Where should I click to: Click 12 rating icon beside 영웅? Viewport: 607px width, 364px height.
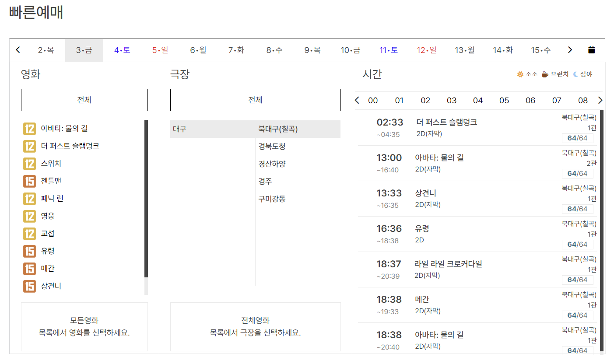[x=29, y=216]
